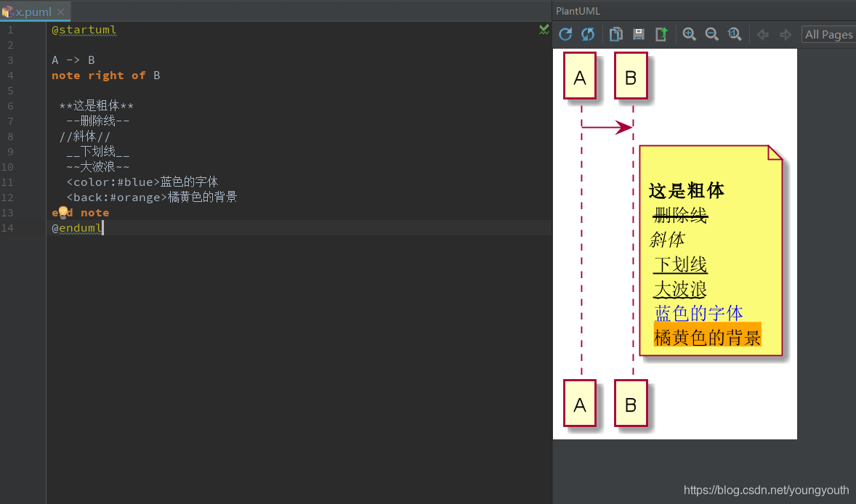856x504 pixels.
Task: Click the orange-highlighted '橘黄色的背景' note text
Action: pos(708,335)
